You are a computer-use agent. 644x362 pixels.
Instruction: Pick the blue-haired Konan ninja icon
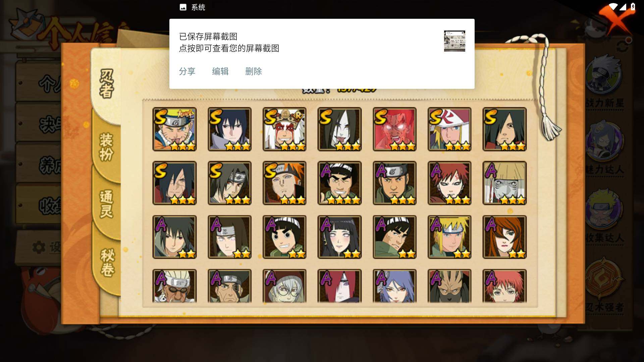[x=394, y=286]
